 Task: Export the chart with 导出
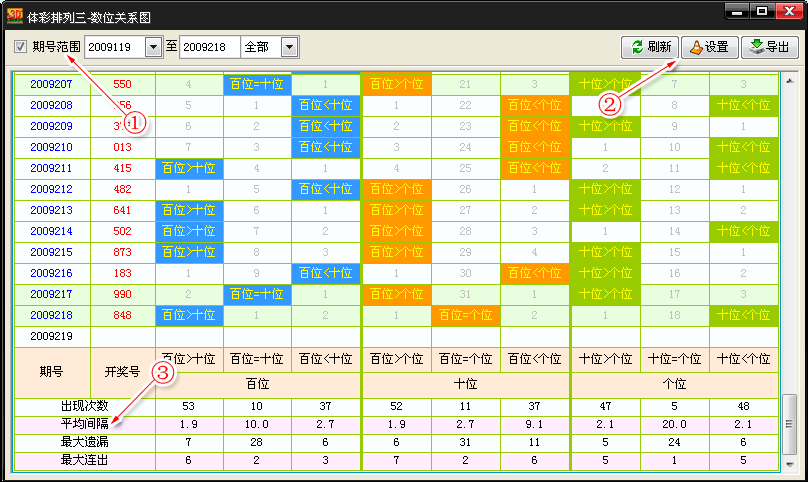[x=769, y=47]
